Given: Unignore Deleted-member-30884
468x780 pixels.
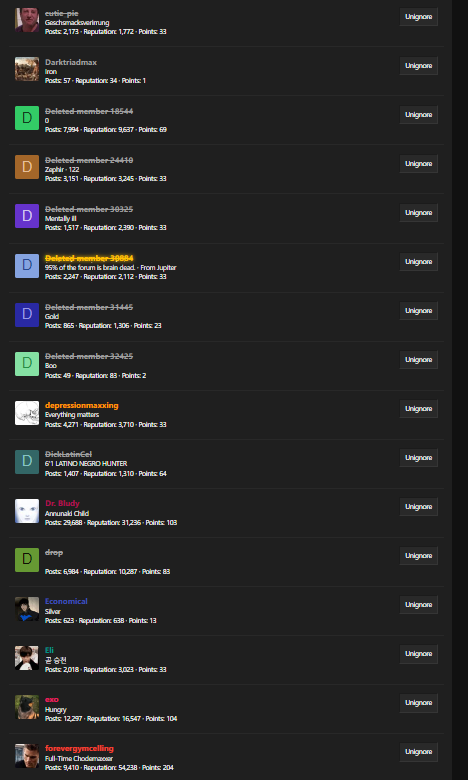Looking at the screenshot, I should coord(418,262).
